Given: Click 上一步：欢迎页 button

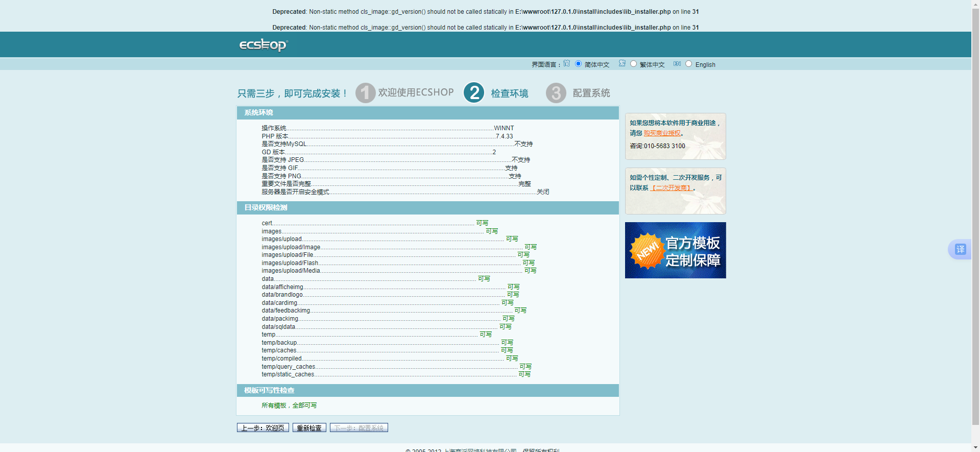Looking at the screenshot, I should [x=263, y=427].
